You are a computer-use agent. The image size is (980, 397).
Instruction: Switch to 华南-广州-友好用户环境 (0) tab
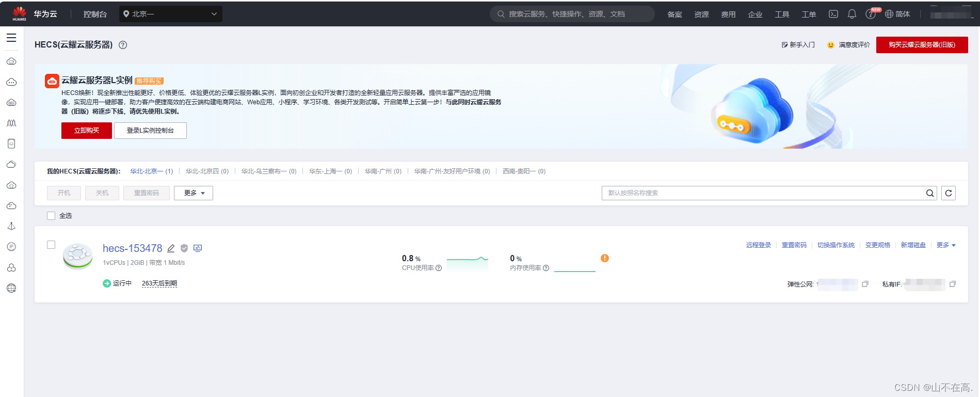point(452,171)
